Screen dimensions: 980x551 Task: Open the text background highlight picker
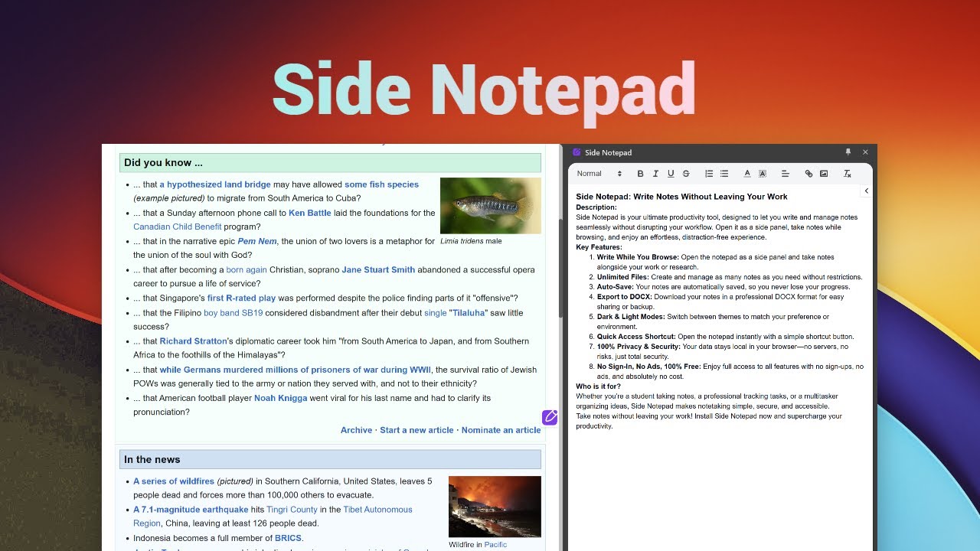(x=763, y=174)
